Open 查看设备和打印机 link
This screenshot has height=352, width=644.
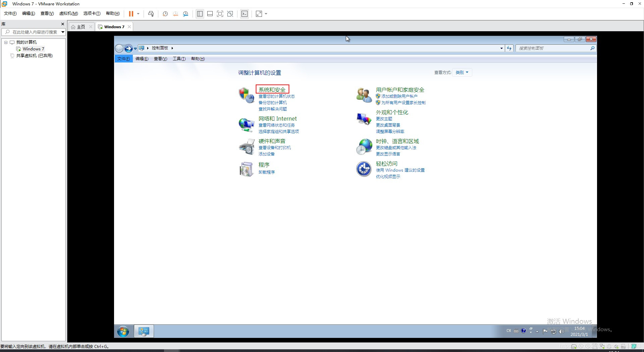coord(274,148)
